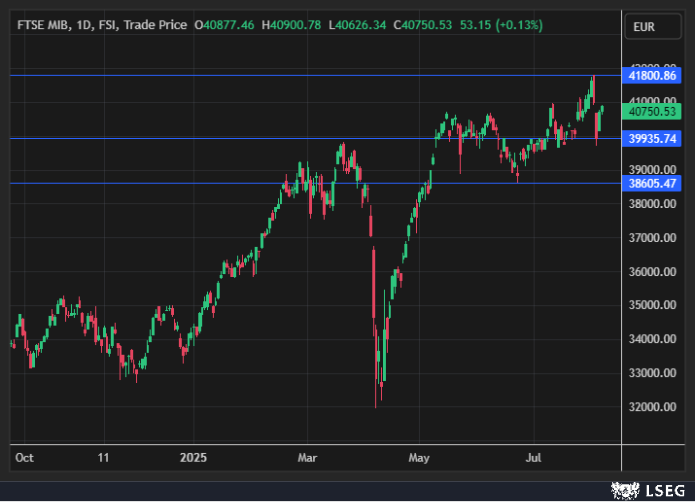Select the middle blue horizontal line at 39935.74
This screenshot has width=695, height=502.
pyautogui.click(x=200, y=138)
